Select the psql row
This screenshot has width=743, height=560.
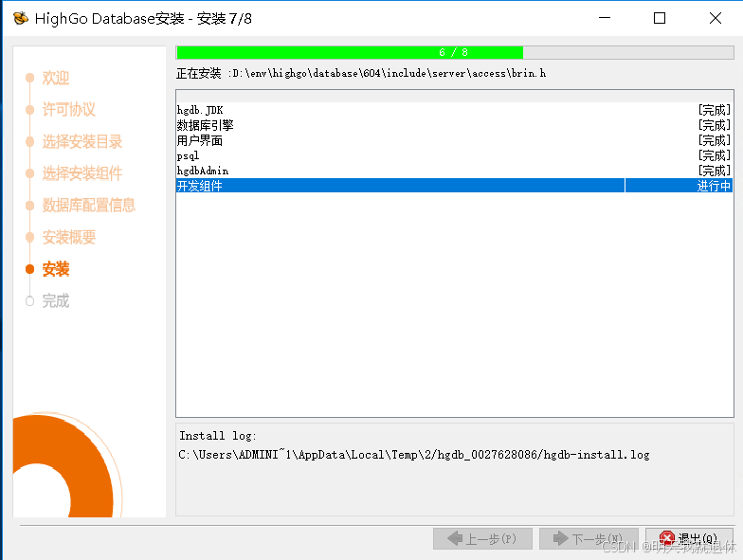455,155
